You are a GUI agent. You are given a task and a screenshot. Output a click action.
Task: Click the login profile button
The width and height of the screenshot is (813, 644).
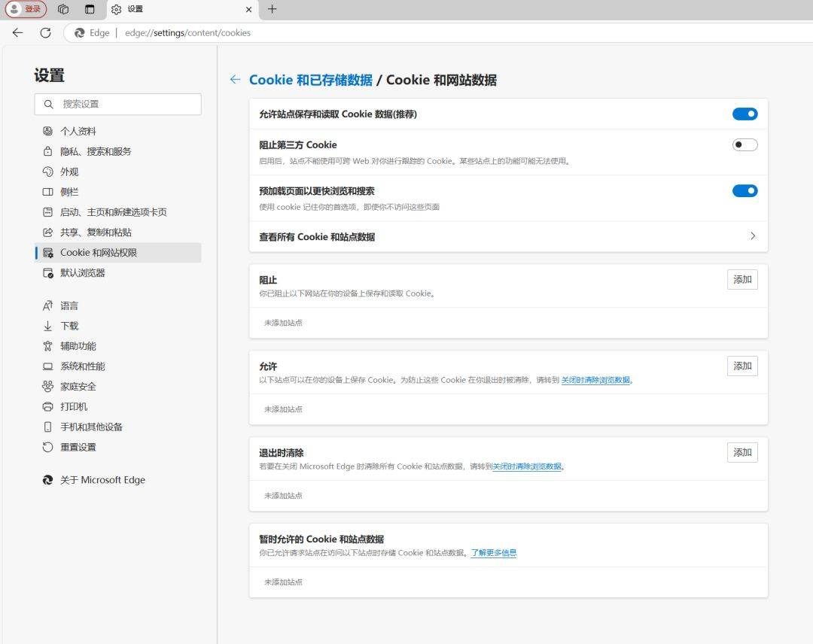pos(26,9)
